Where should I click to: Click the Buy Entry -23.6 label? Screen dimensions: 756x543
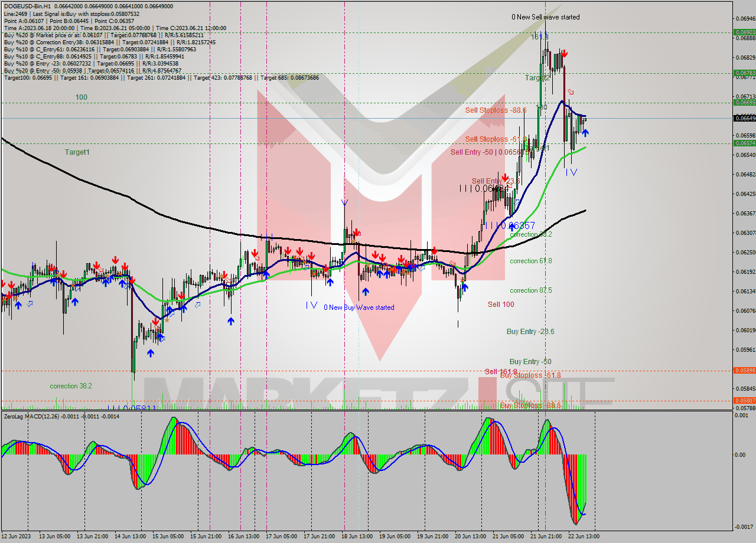pyautogui.click(x=530, y=332)
